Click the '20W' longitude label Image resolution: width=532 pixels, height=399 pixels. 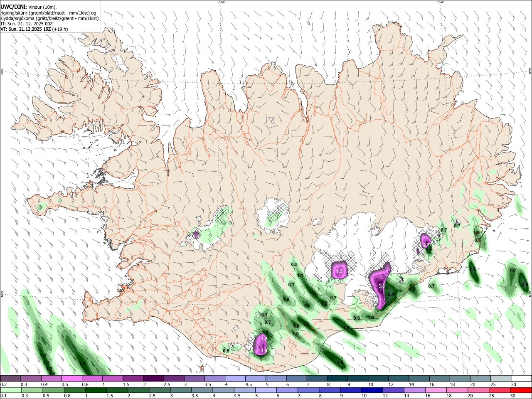(221, 2)
